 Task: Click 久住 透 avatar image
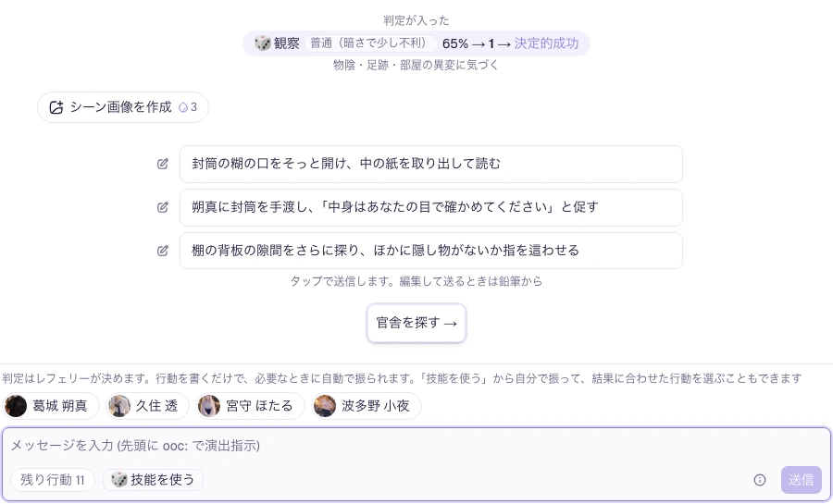tap(119, 406)
